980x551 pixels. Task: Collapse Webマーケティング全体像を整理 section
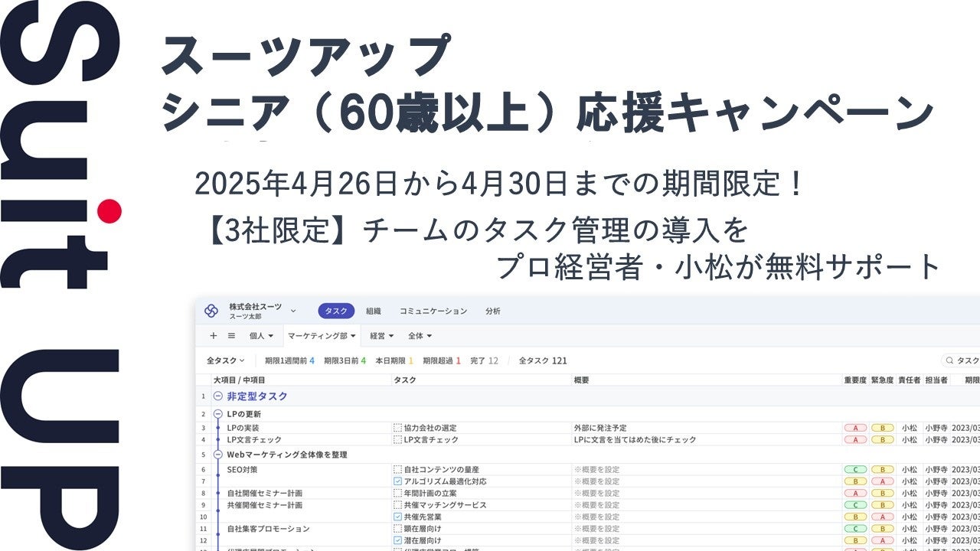pos(218,455)
